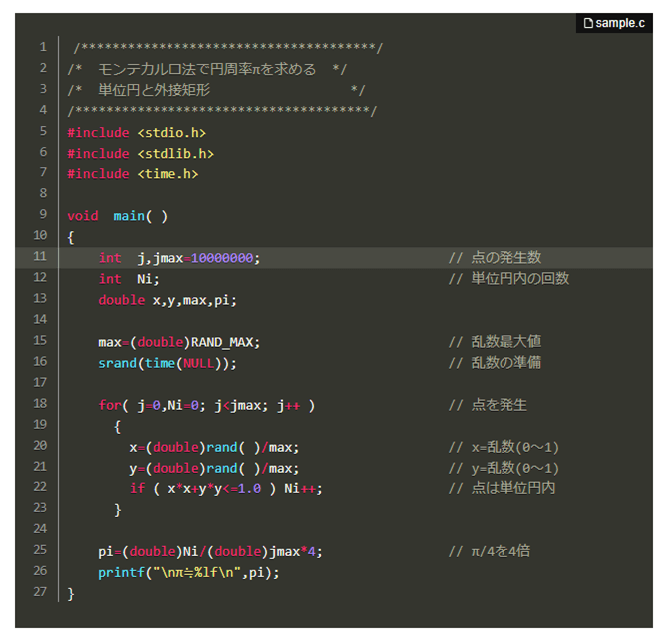Open the sample.c file tab
The width and height of the screenshot is (672, 640).
[614, 23]
